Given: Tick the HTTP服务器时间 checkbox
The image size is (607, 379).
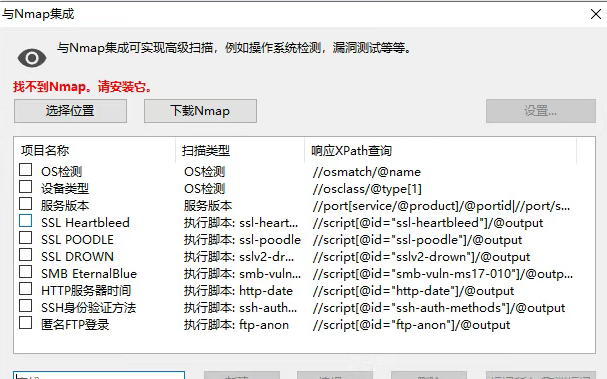Looking at the screenshot, I should (x=26, y=289).
